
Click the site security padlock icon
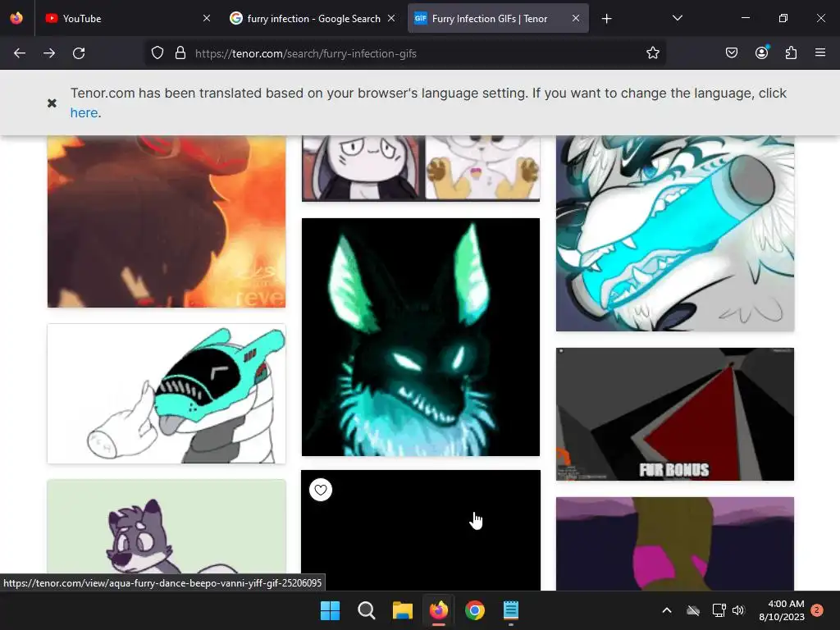[x=180, y=53]
